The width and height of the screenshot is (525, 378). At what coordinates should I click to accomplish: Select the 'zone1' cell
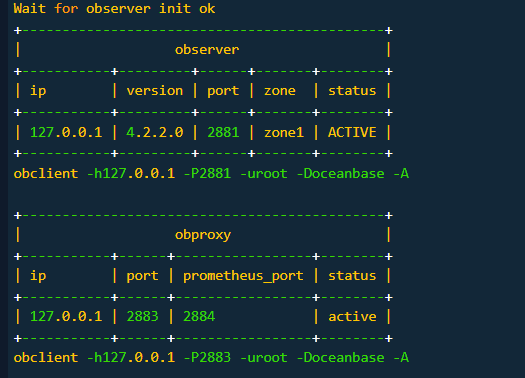click(284, 132)
